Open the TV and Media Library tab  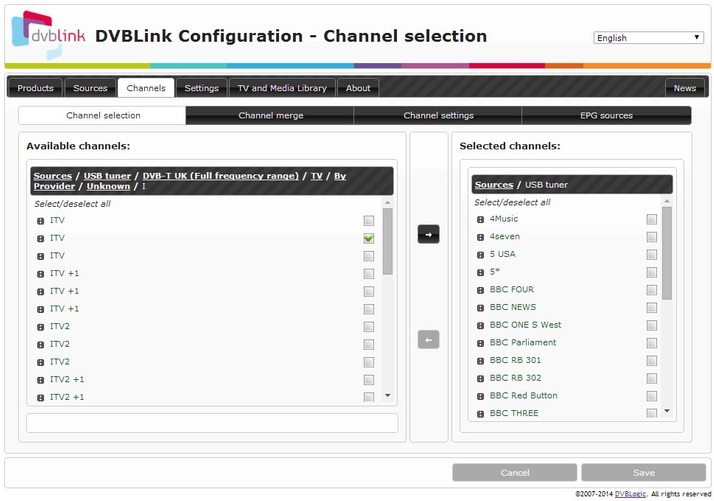(x=282, y=88)
